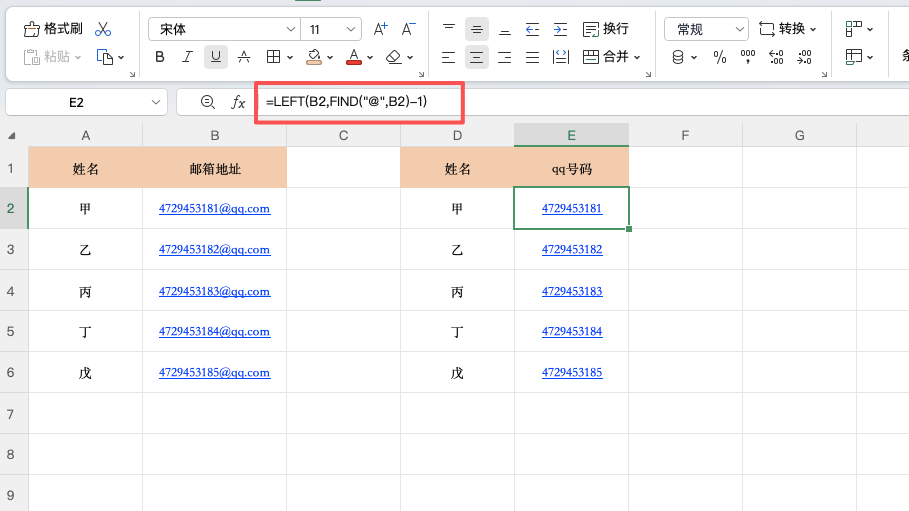Click the header cell qq号码
The height and width of the screenshot is (511, 909).
tap(572, 168)
